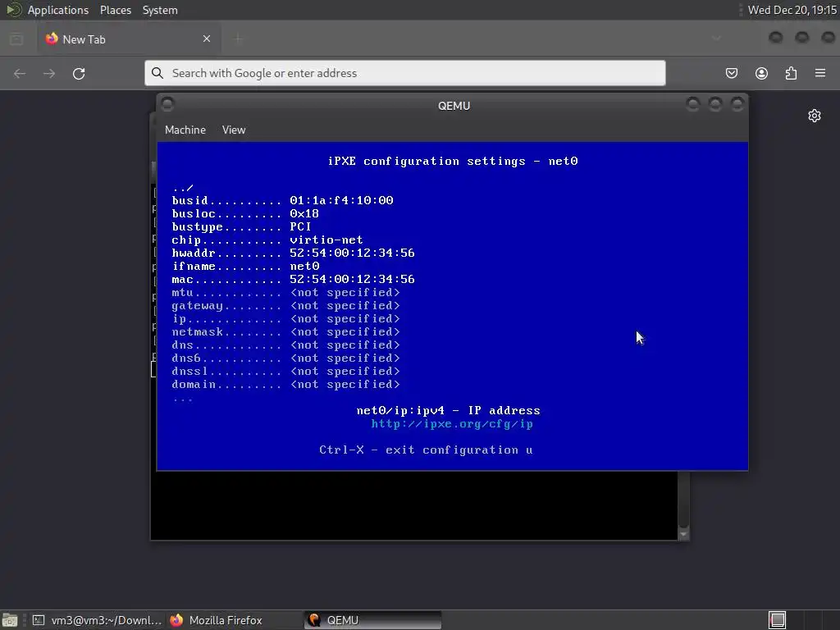
Task: Click the Firefox forward arrow icon
Action: pos(49,73)
